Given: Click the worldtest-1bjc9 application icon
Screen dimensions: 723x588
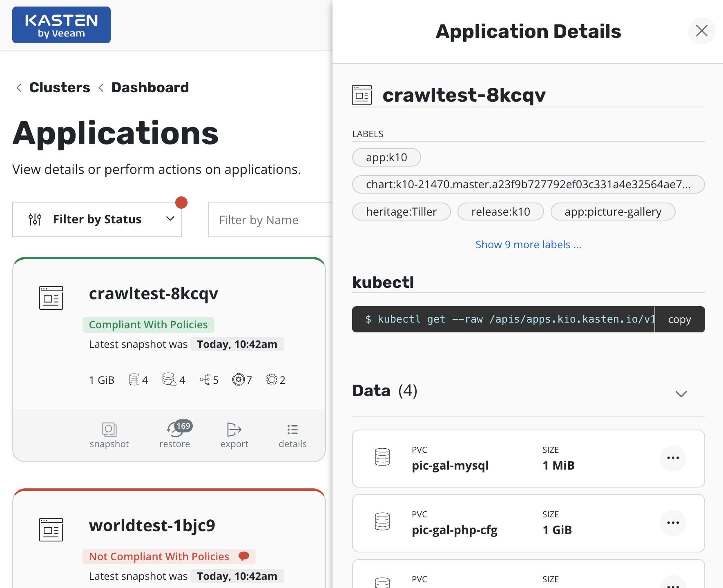Looking at the screenshot, I should pyautogui.click(x=51, y=530).
